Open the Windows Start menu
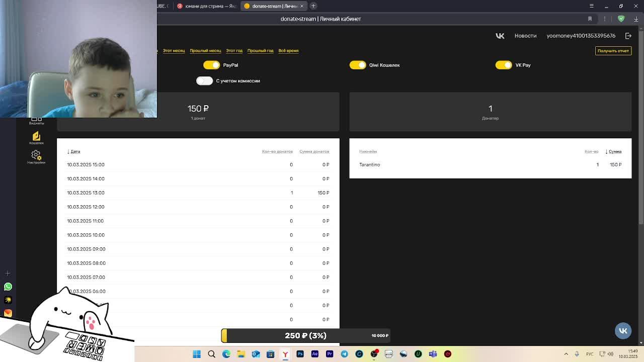Viewport: 644px width, 362px height. tap(197, 354)
